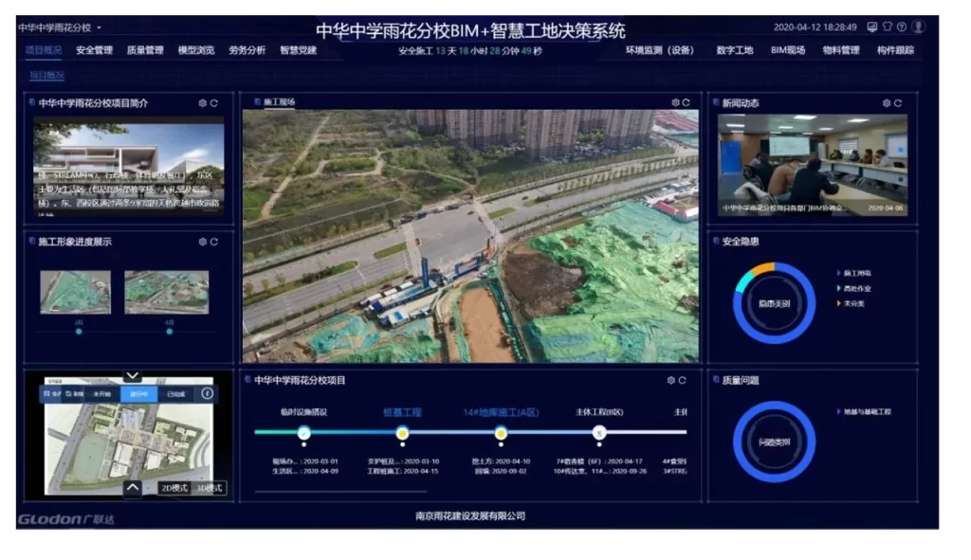Switch to the 劳务分析 tab
Viewport: 971px width, 560px height.
(247, 50)
